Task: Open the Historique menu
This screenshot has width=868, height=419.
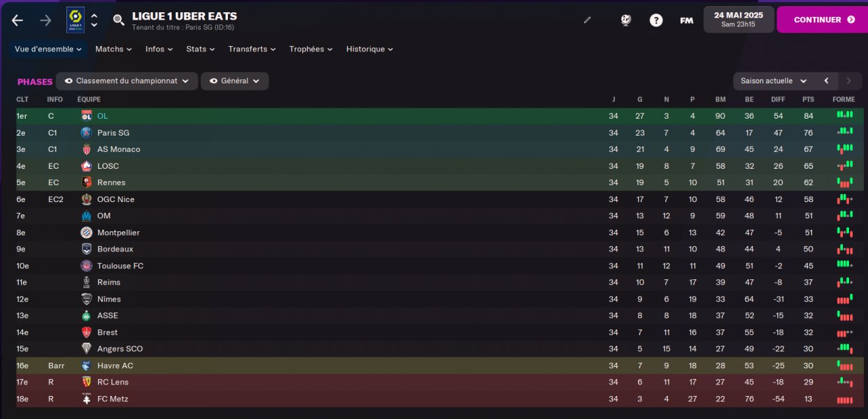Action: [x=370, y=49]
